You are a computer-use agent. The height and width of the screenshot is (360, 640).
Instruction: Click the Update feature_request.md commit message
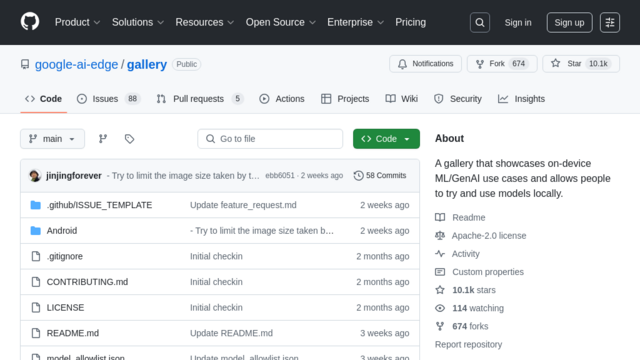coord(243,205)
